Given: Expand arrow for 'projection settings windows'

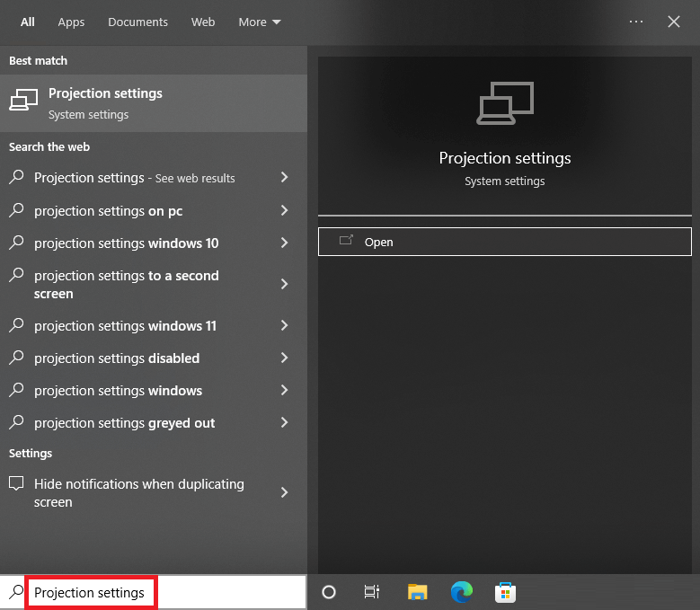Looking at the screenshot, I should 284,390.
